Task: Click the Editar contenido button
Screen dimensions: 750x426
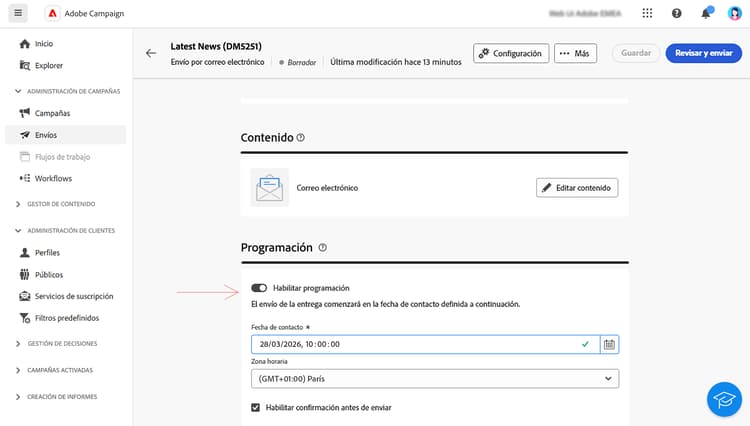Action: pyautogui.click(x=577, y=188)
